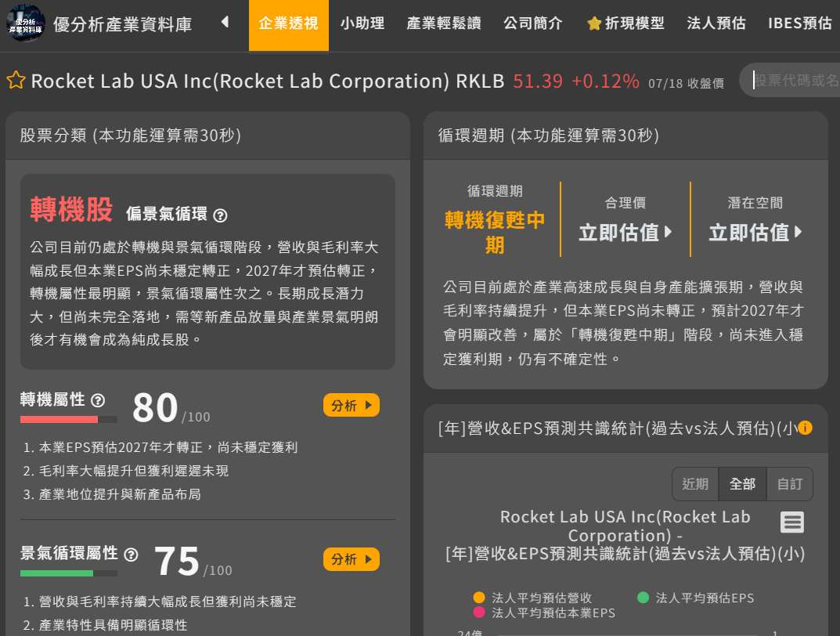Click the 轉機股 classification heading
Screen dimensions: 840x636
pos(71,209)
